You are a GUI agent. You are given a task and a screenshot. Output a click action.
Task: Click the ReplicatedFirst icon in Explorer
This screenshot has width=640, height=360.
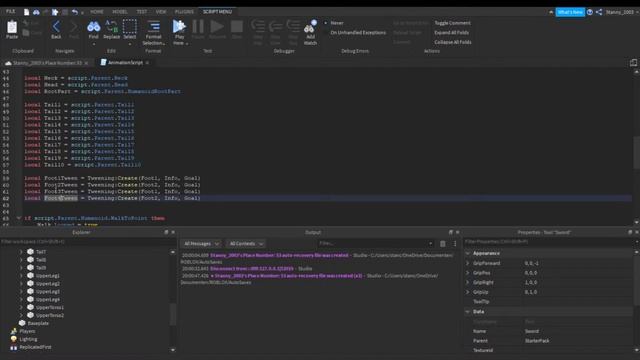click(x=14, y=347)
